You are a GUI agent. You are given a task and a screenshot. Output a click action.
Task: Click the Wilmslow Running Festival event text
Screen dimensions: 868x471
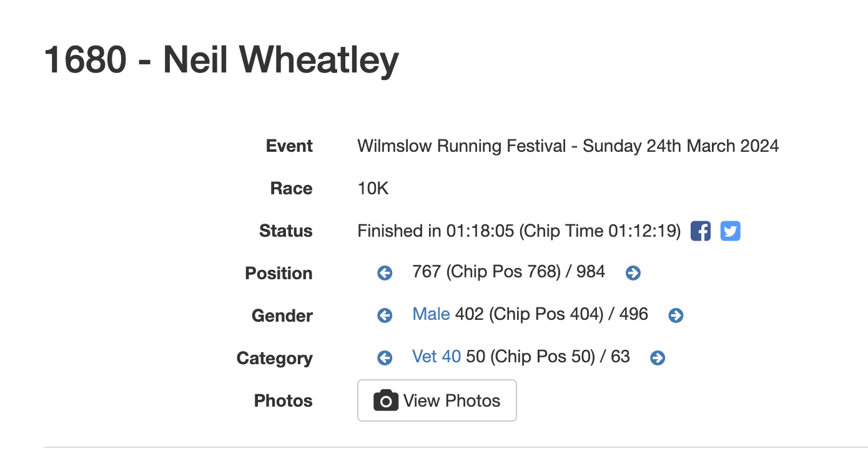(461, 146)
